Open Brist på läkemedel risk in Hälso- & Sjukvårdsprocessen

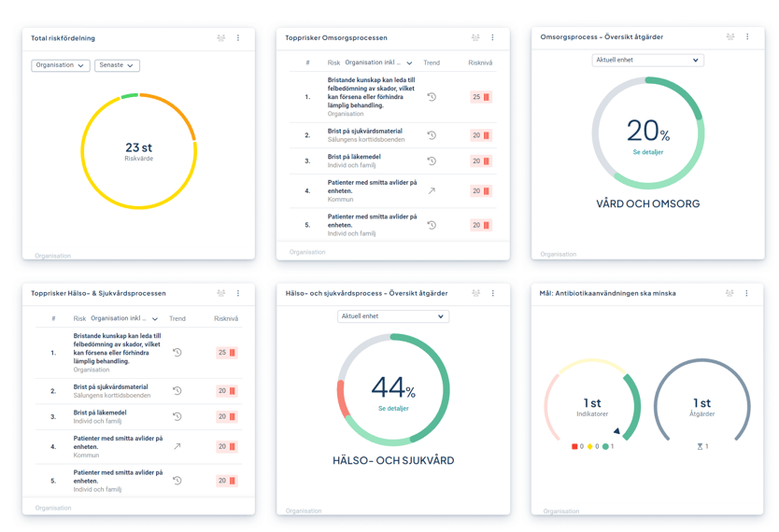click(x=100, y=413)
